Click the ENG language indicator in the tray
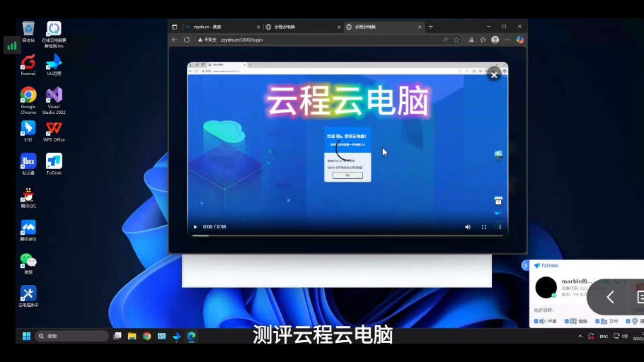Viewport: 644px width, 362px height. (x=604, y=337)
